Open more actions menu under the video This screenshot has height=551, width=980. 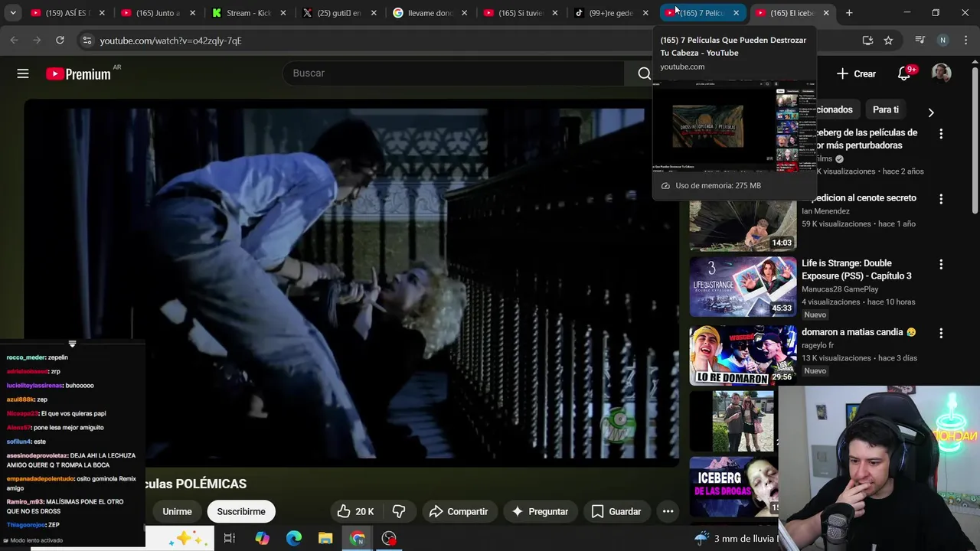point(668,511)
